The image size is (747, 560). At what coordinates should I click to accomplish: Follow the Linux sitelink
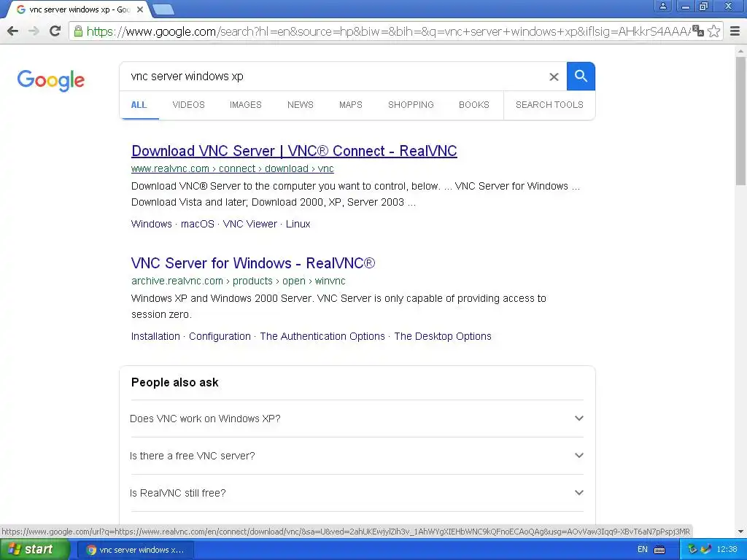[x=298, y=224]
